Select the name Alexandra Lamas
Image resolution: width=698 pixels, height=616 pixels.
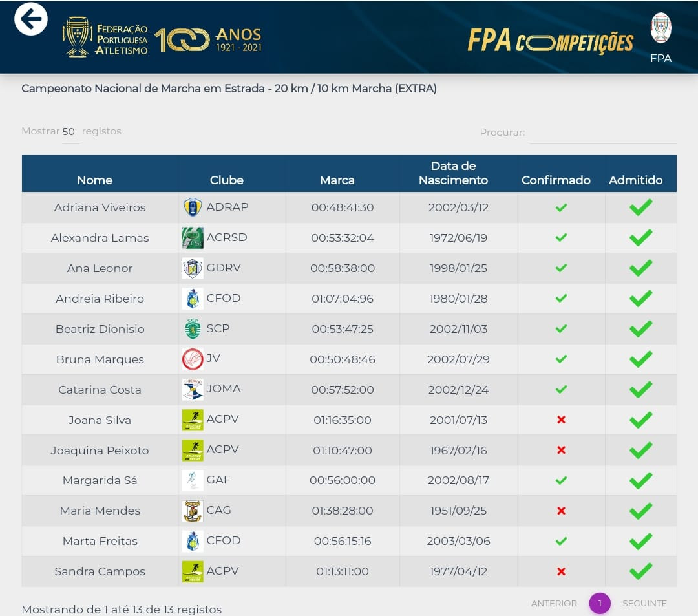[x=100, y=238]
